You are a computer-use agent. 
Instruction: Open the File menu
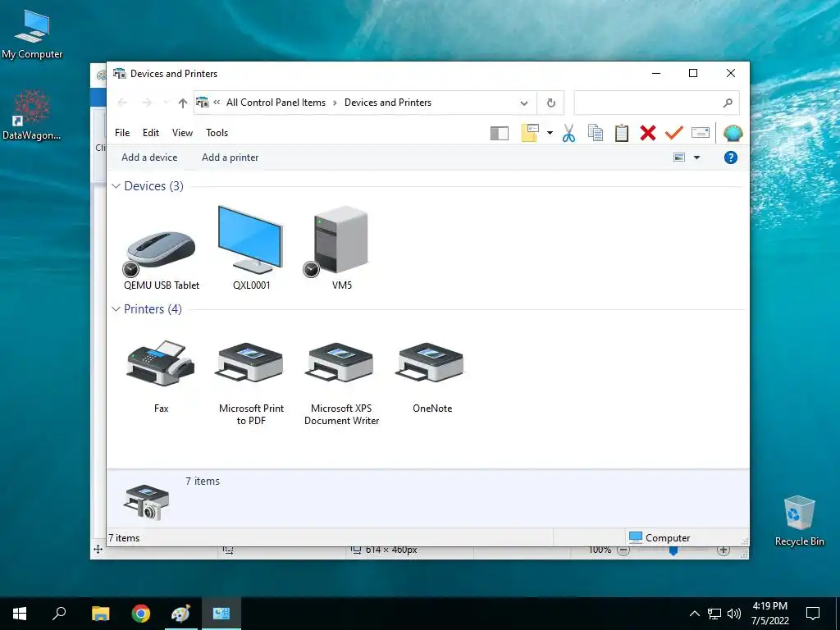click(122, 133)
